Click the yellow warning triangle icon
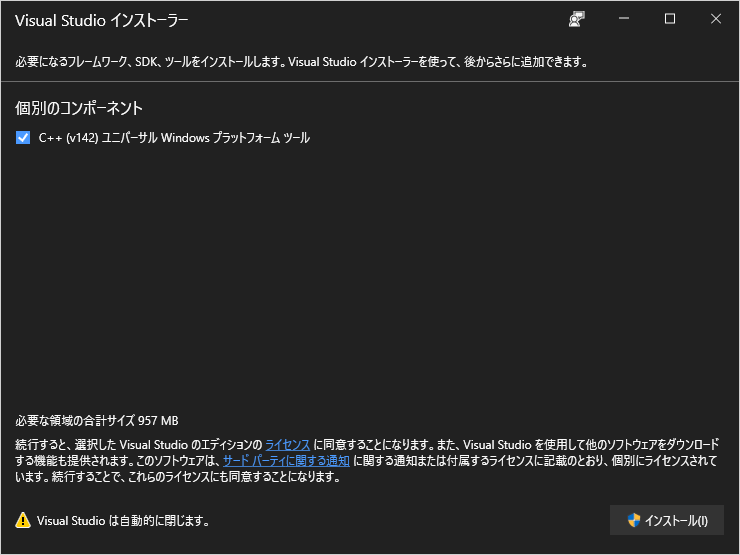Screen dimensions: 740x555 pyautogui.click(x=23, y=520)
